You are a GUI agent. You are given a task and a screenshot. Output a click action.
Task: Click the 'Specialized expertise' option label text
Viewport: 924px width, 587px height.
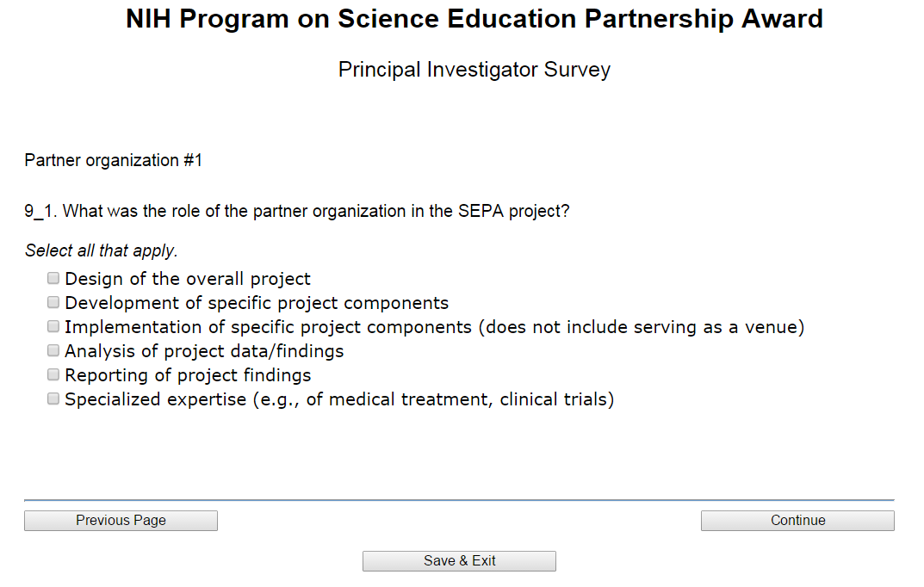339,399
